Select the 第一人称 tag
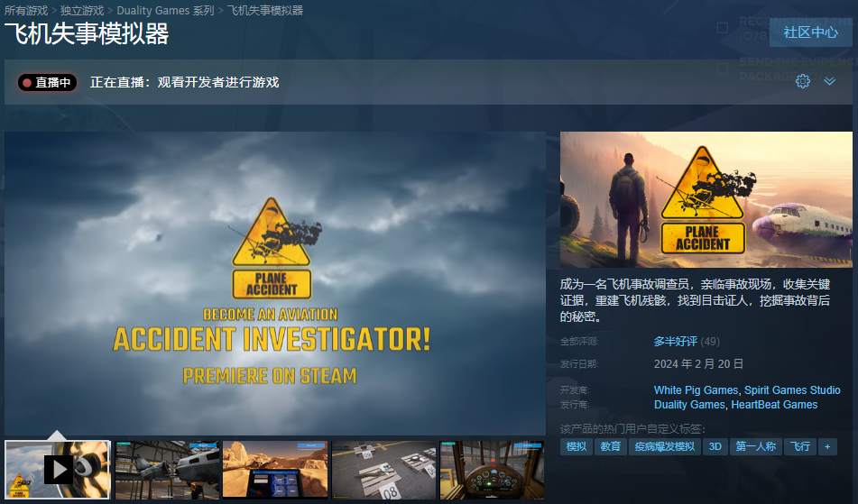The image size is (858, 504). point(756,446)
